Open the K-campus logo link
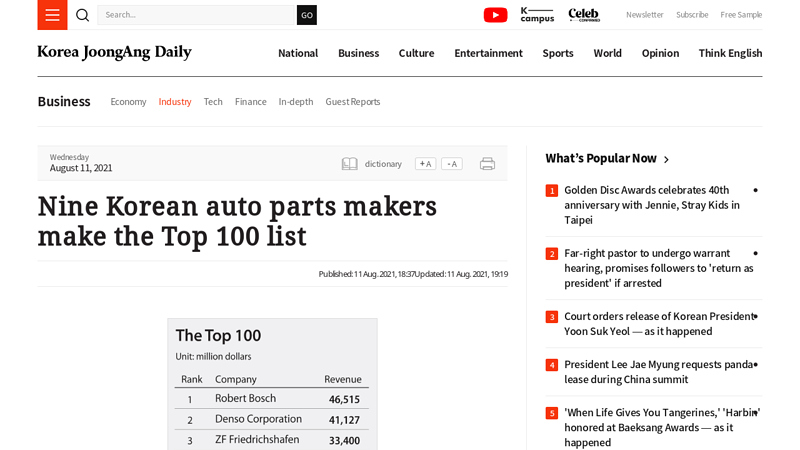800x450 pixels. click(537, 15)
